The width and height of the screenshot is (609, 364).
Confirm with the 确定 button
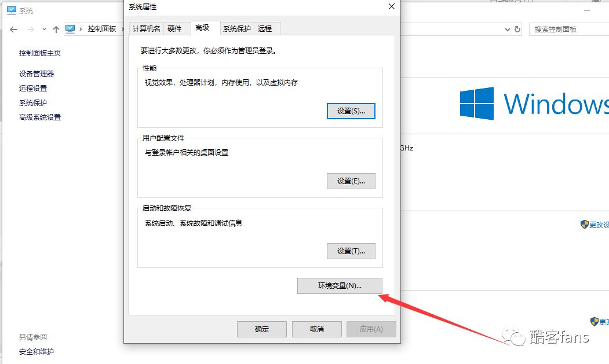pos(262,329)
